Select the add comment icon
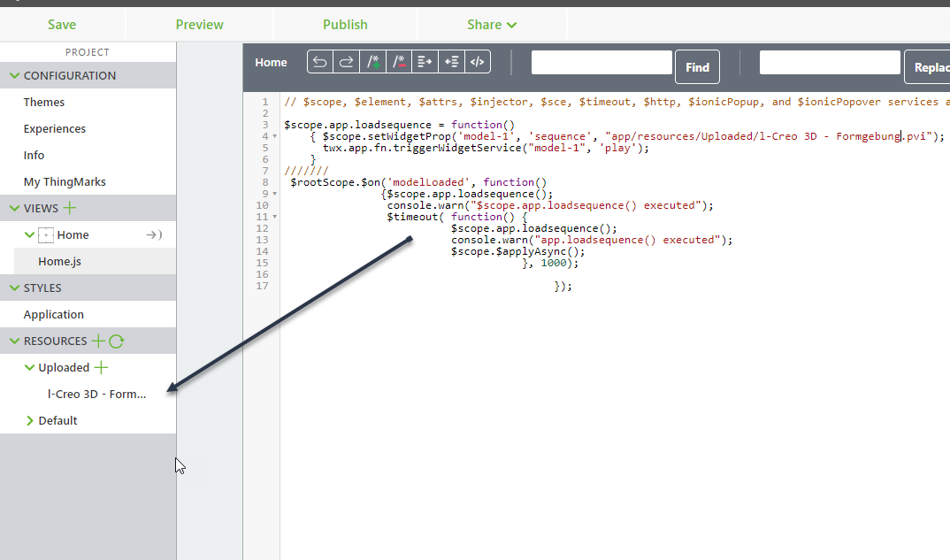 tap(372, 61)
